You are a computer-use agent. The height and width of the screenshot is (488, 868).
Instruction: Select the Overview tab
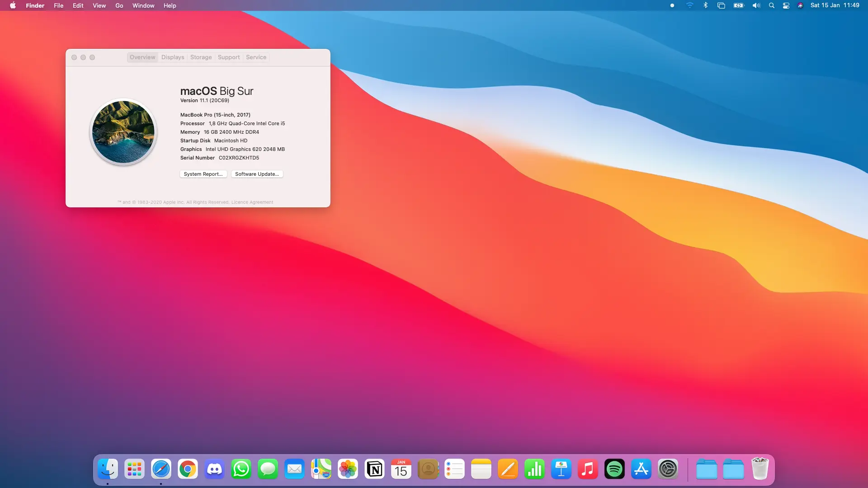(142, 57)
